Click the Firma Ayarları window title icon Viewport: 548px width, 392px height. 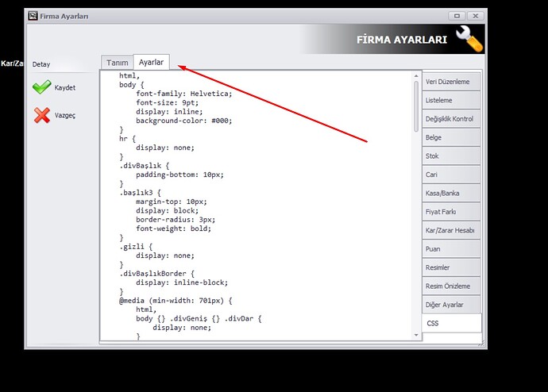tap(33, 16)
